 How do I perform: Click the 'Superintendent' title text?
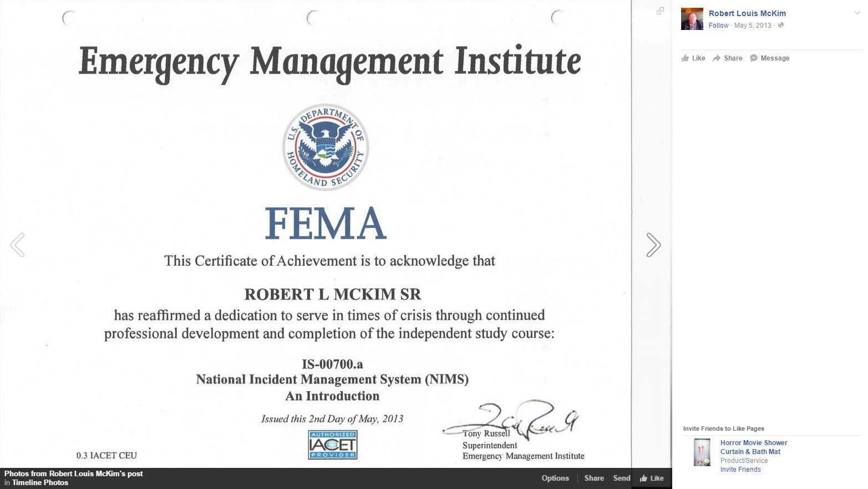[x=490, y=445]
